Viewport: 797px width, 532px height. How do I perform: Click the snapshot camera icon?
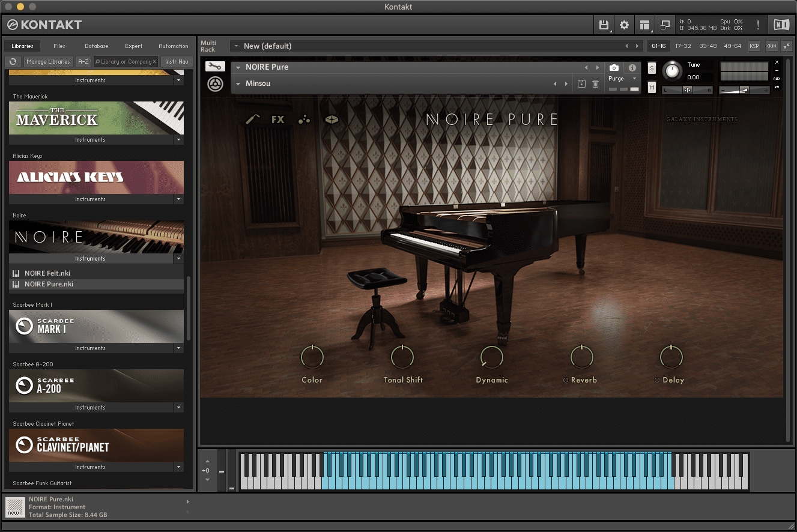pos(614,68)
